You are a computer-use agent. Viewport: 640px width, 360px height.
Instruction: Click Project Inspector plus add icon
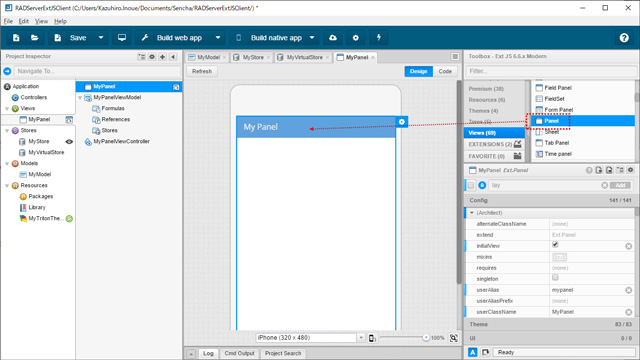[x=162, y=57]
